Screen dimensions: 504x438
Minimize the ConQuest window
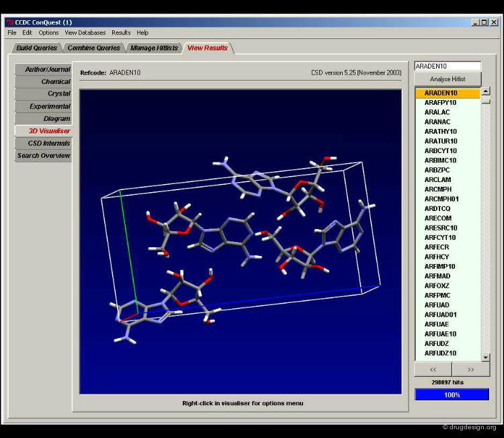[475, 22]
